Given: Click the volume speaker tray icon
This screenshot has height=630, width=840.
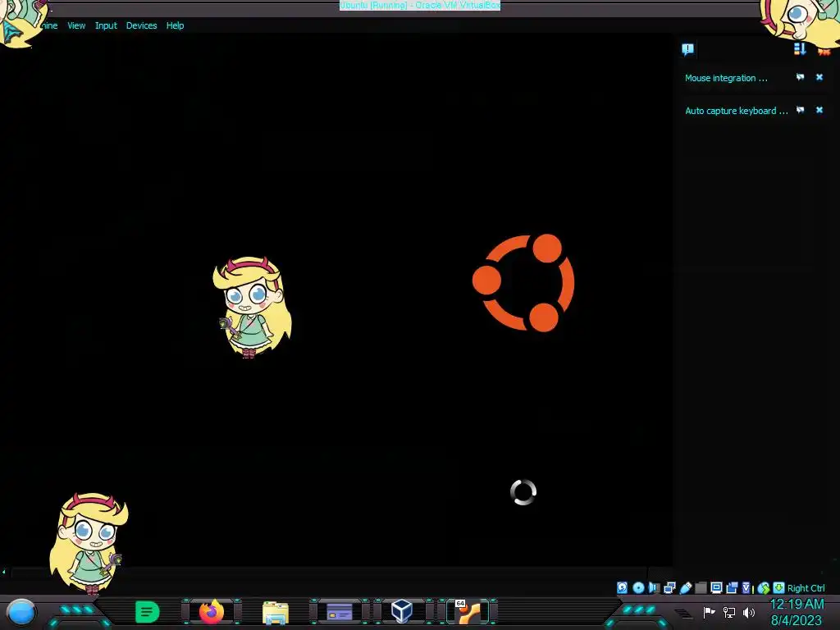Looking at the screenshot, I should click(x=749, y=612).
